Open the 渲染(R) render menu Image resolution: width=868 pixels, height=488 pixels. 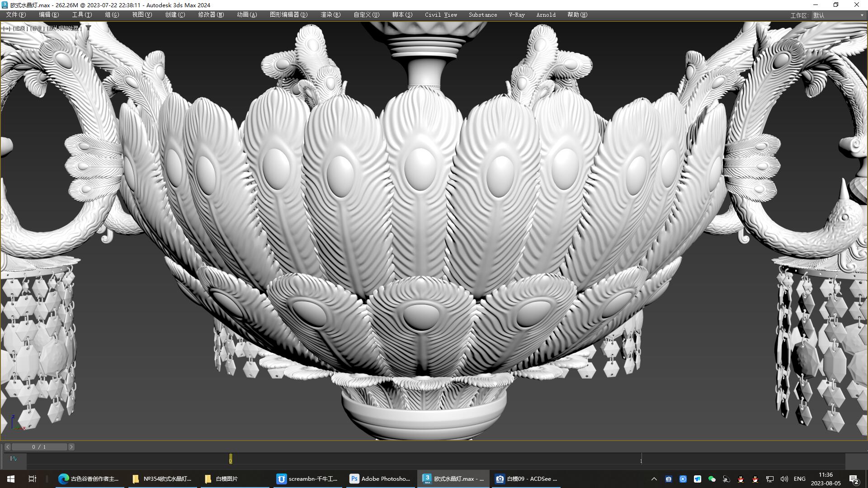click(330, 15)
